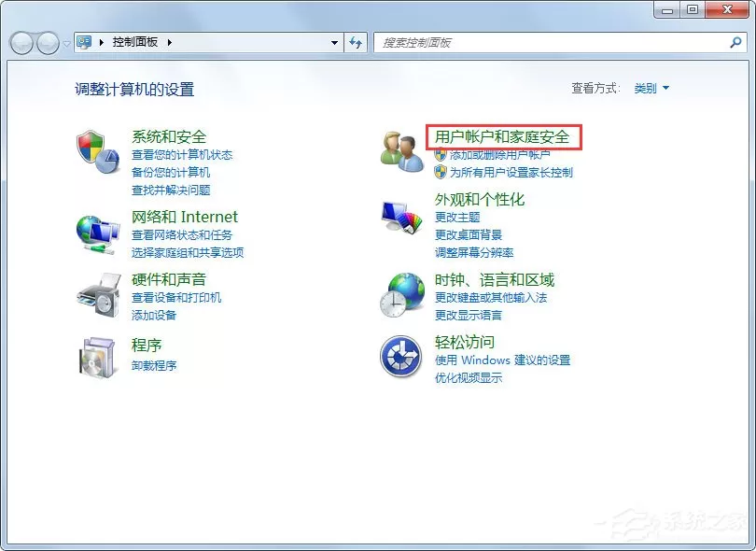
Task: Click 调整屏幕分辨率 link
Action: click(x=474, y=252)
